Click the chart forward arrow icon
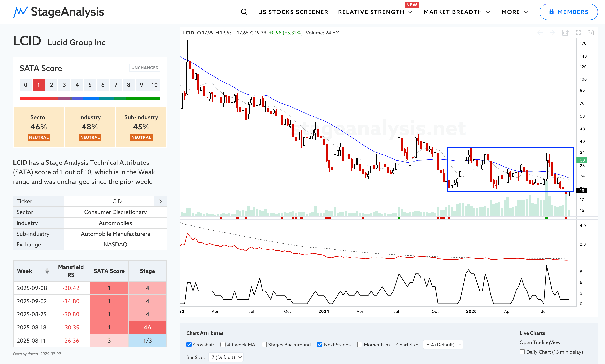Image resolution: width=605 pixels, height=364 pixels. pos(552,33)
